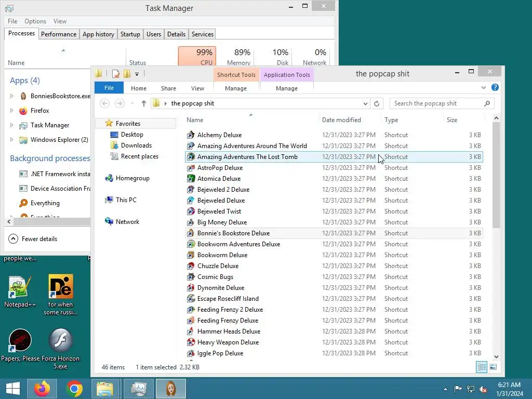The image size is (532, 399).
Task: Open Shortcut Tools Manage tab
Action: pyautogui.click(x=236, y=88)
